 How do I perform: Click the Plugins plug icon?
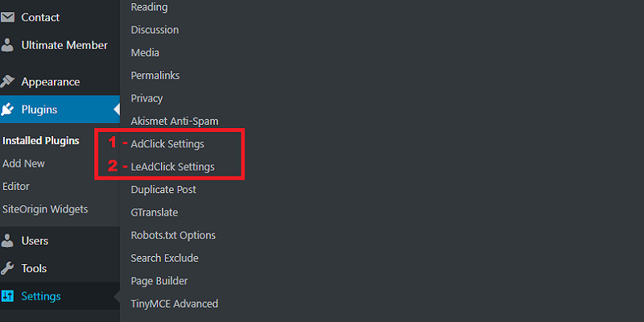(8, 109)
